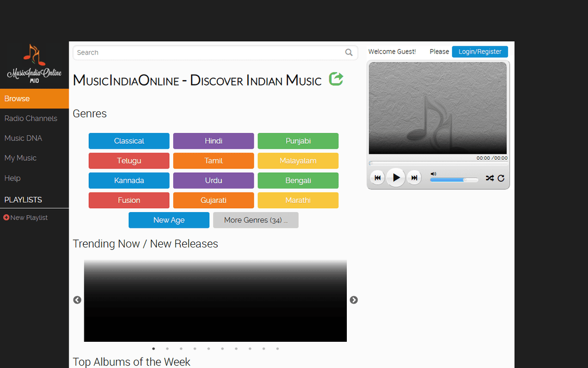Select the Marathi genre

[x=298, y=200]
